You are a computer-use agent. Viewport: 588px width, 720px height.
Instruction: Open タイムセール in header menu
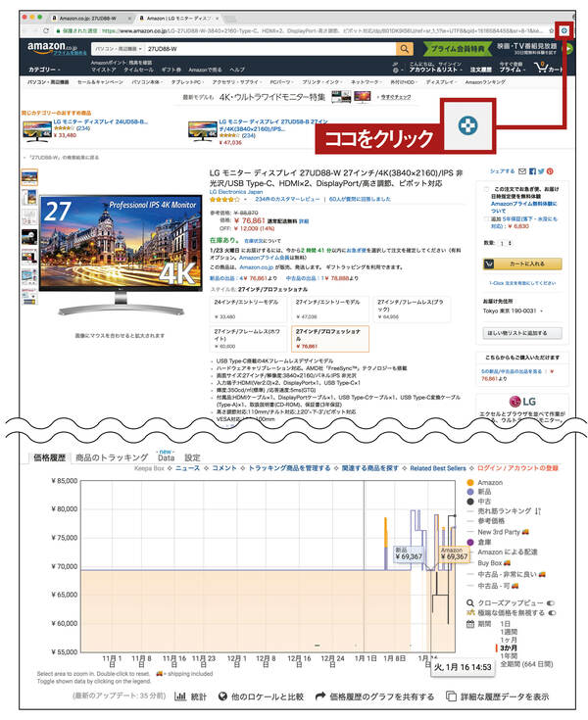tap(138, 70)
